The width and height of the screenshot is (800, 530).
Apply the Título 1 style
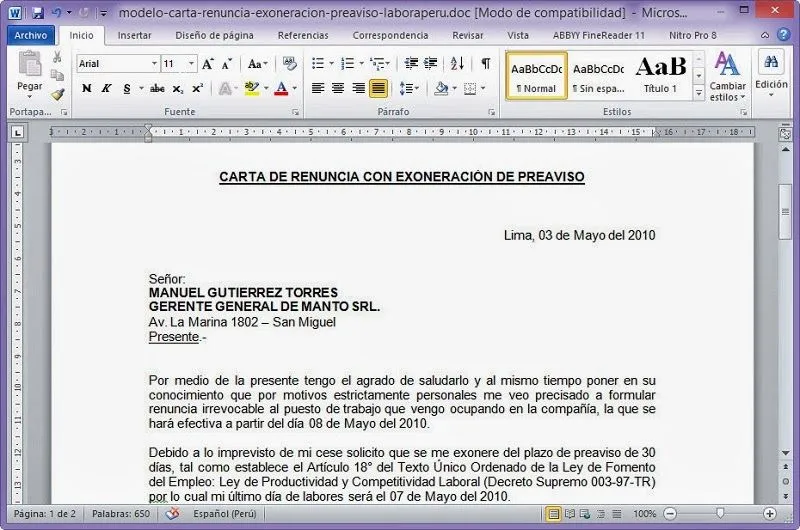(660, 75)
